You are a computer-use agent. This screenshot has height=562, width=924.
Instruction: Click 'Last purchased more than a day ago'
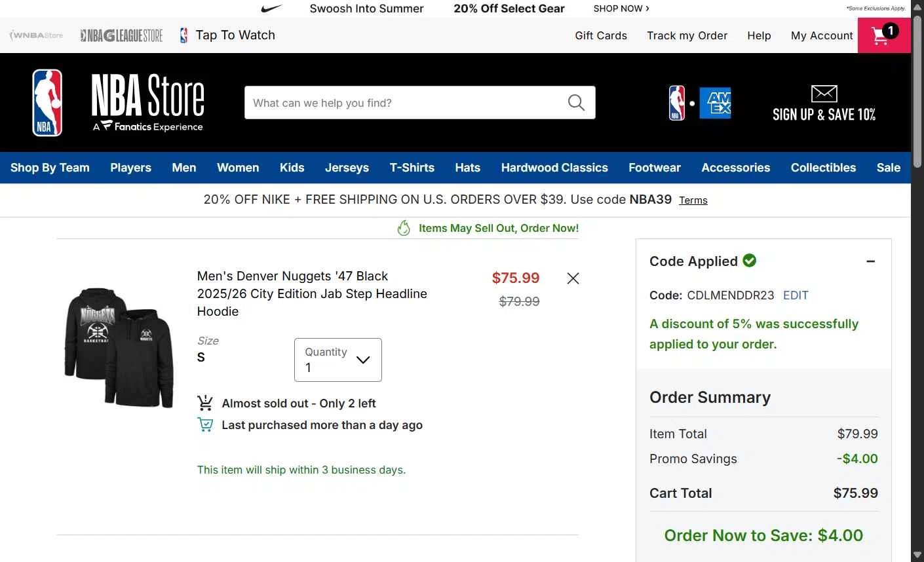[322, 425]
